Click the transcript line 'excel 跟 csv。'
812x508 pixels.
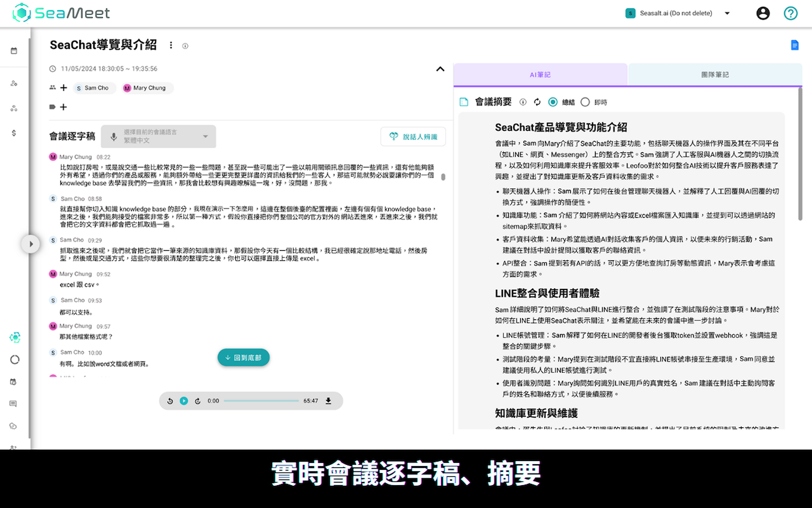80,285
